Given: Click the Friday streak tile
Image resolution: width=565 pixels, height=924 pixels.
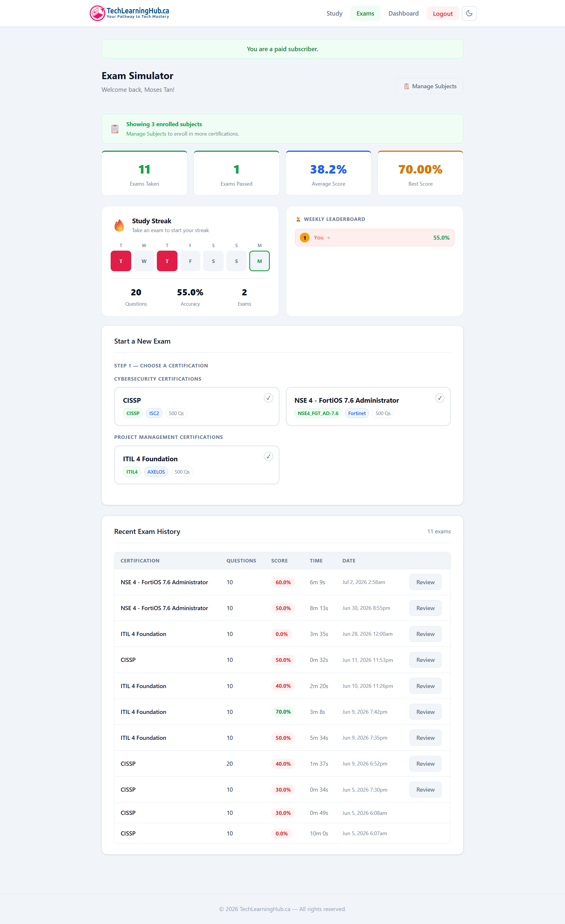Looking at the screenshot, I should click(190, 261).
